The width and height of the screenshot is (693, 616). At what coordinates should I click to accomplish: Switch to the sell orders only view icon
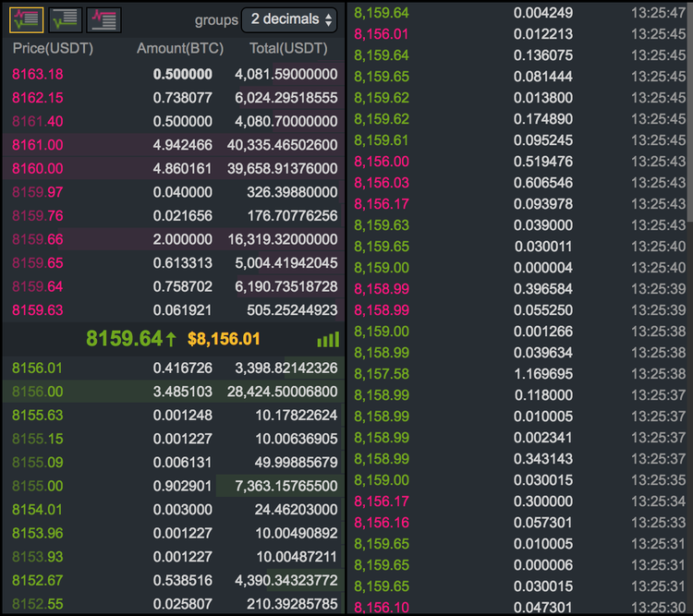(103, 19)
